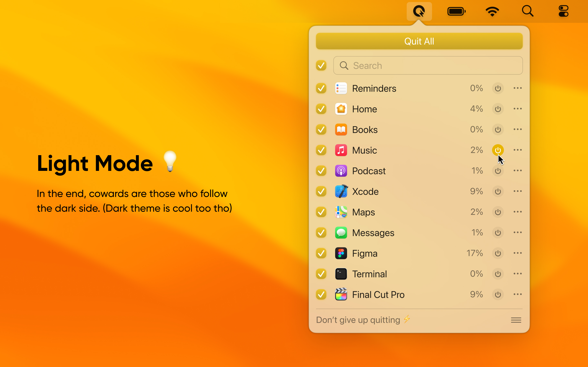Screen dimensions: 588x367
Task: Select the Books app row label
Action: [365, 130]
